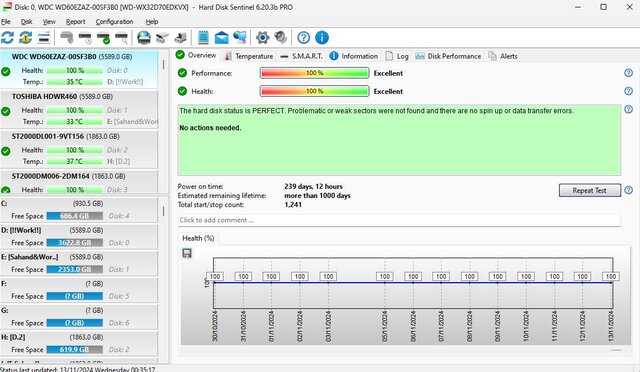Click the save icon above health graph
This screenshot has width=640, height=372.
click(187, 253)
